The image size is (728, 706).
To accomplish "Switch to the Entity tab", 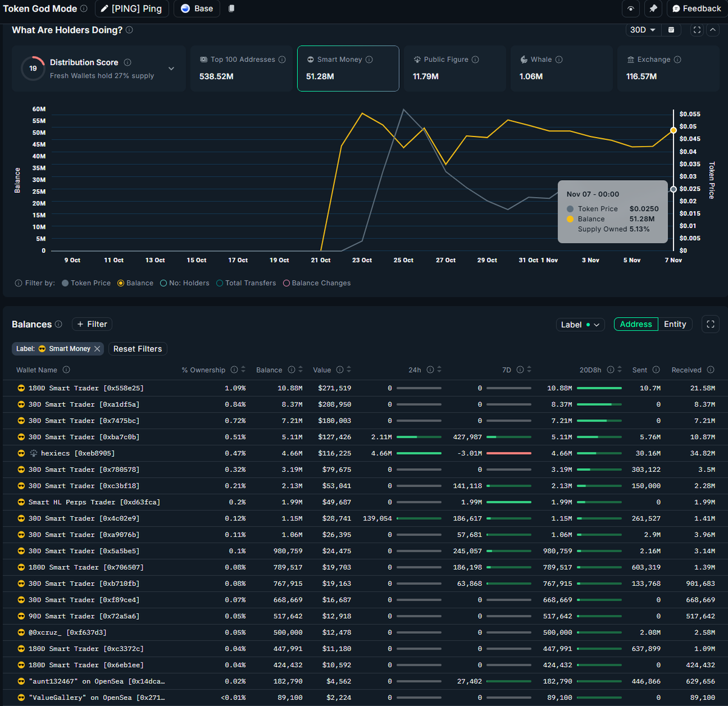I will pos(675,324).
